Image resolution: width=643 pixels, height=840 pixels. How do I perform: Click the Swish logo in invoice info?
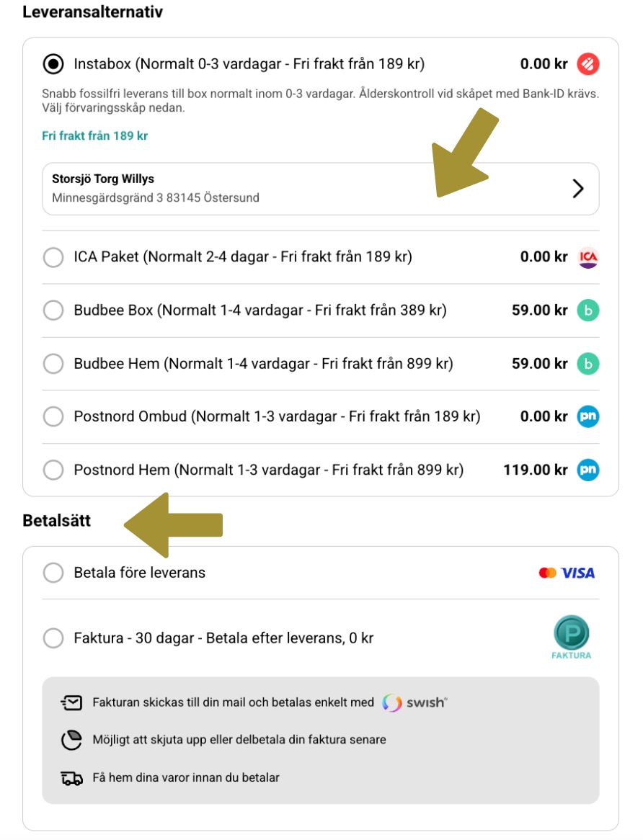[x=414, y=702]
